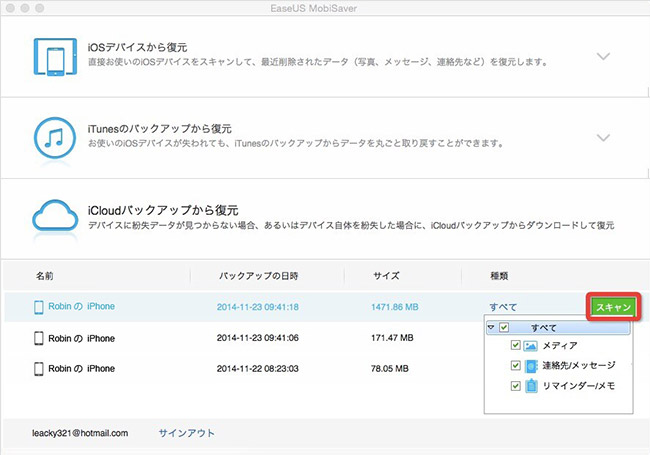The image size is (650, 455).
Task: Toggle the すべて checkbox in the dropdown
Action: click(504, 327)
